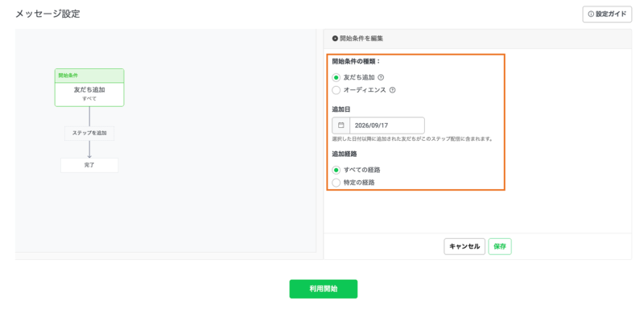The height and width of the screenshot is (317, 644).
Task: Click ステップを追加 in the flow
Action: coord(89,133)
